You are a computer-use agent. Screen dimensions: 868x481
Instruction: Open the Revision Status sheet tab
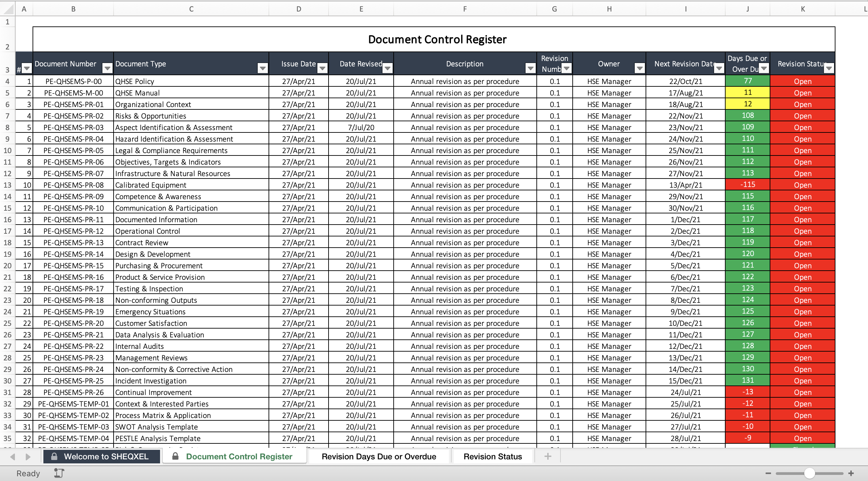(x=493, y=456)
